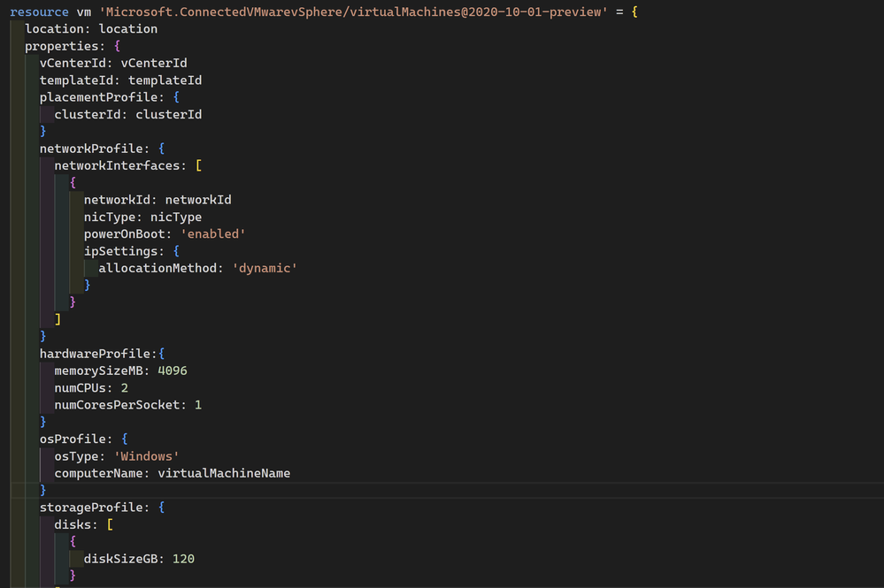The height and width of the screenshot is (588, 884).
Task: Click the 'Windows' string value
Action: tap(147, 456)
